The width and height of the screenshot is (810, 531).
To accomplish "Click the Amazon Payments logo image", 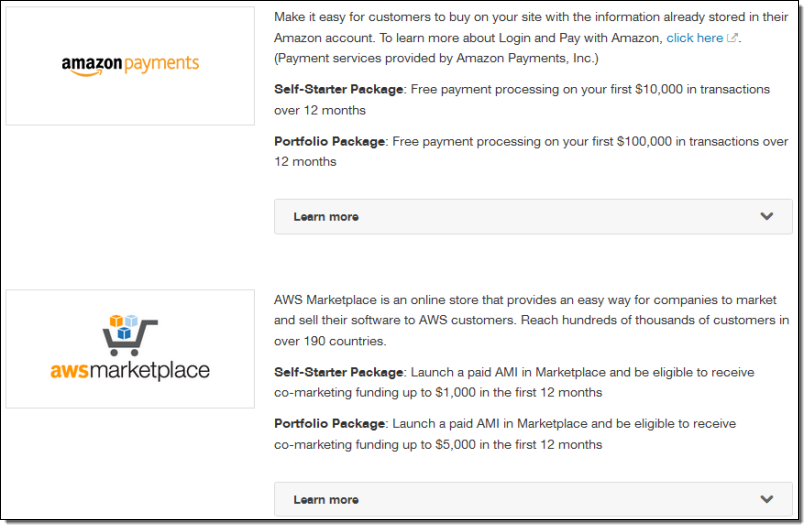I will point(130,66).
